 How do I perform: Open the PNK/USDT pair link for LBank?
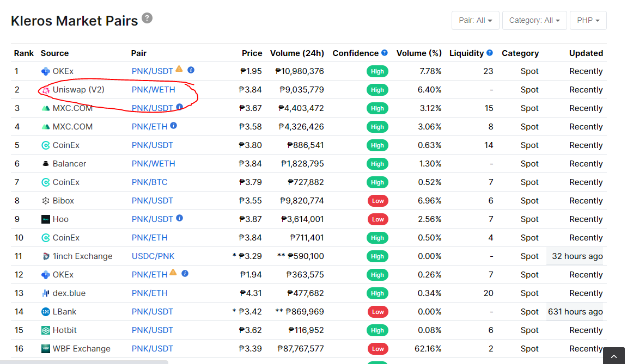[153, 312]
